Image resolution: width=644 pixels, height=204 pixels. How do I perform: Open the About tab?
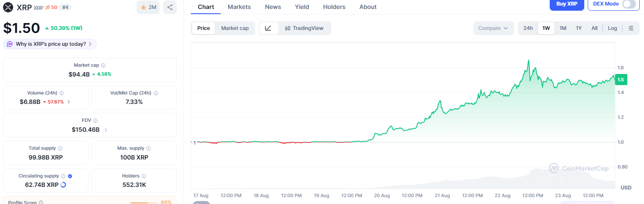point(368,7)
